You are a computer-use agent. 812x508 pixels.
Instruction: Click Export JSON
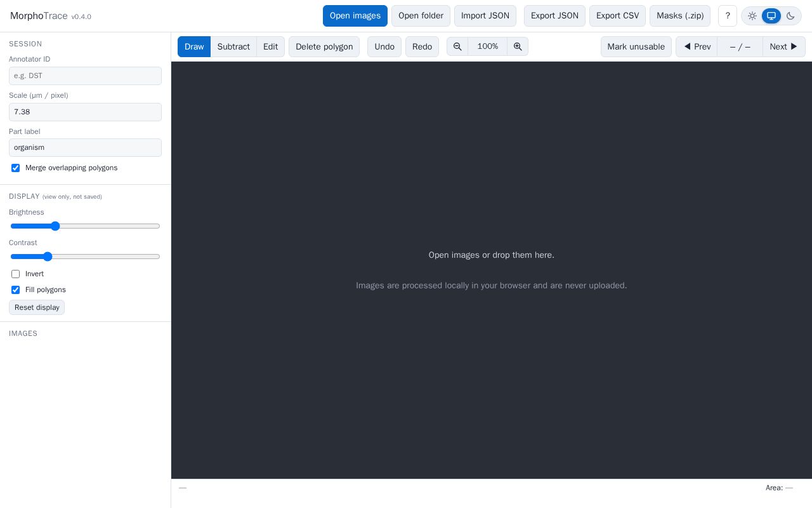[554, 16]
